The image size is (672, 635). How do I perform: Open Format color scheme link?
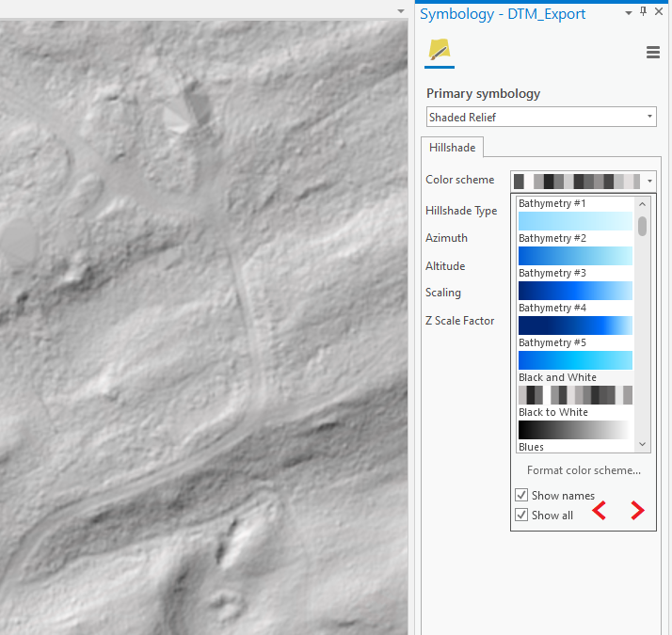584,470
